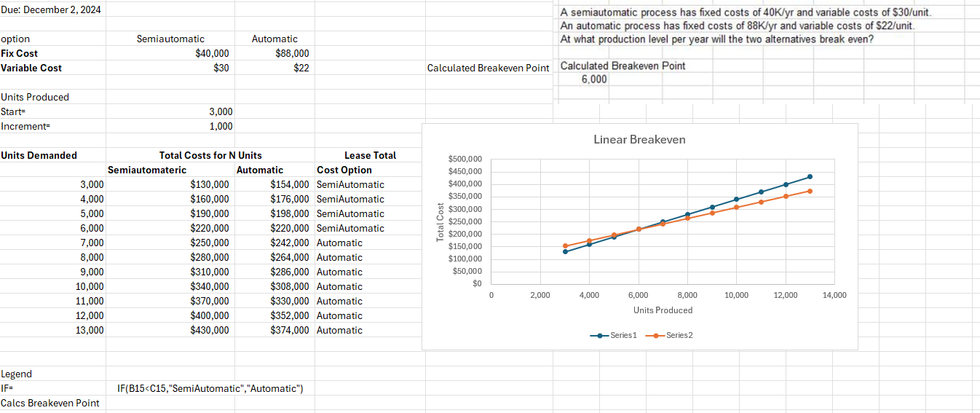
Task: Click the $500,000 axis label on chart
Action: click(x=464, y=159)
